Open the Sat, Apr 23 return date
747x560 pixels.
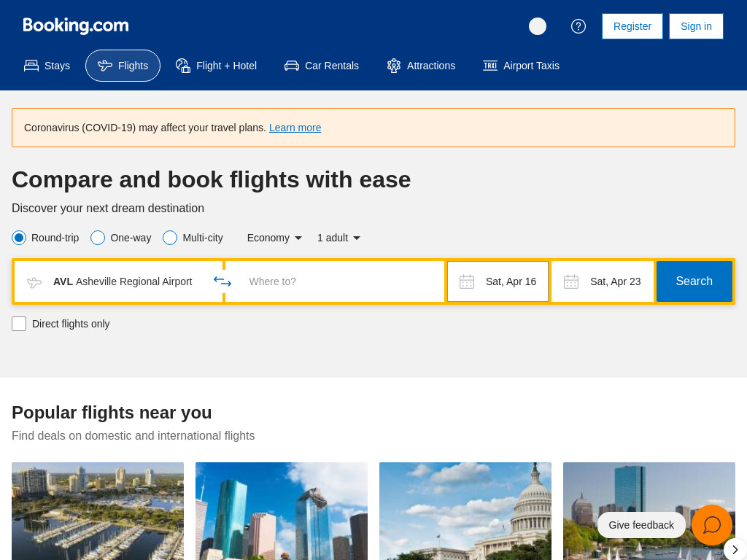(603, 281)
